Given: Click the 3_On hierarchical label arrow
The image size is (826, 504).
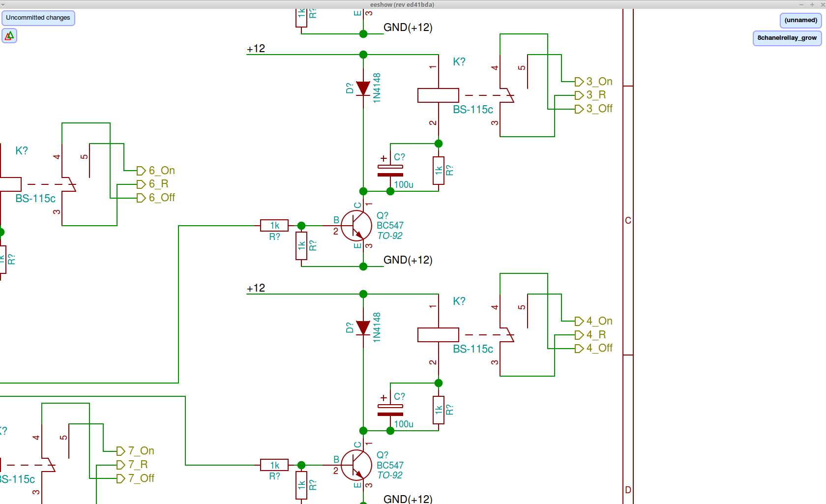Looking at the screenshot, I should coord(579,82).
